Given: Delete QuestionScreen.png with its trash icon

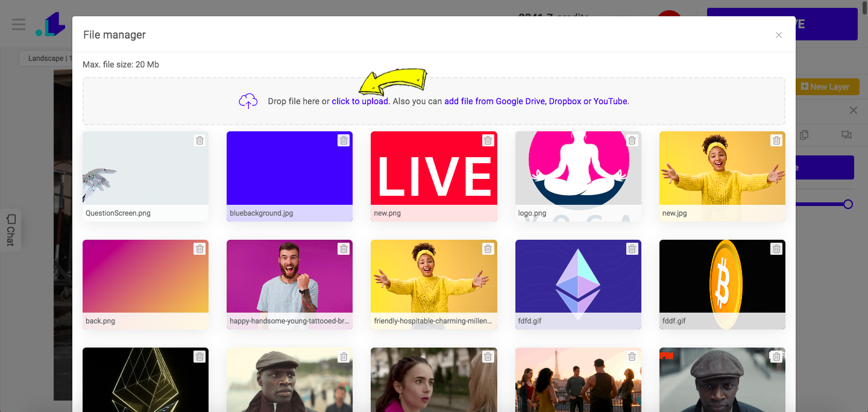Looking at the screenshot, I should [x=200, y=140].
